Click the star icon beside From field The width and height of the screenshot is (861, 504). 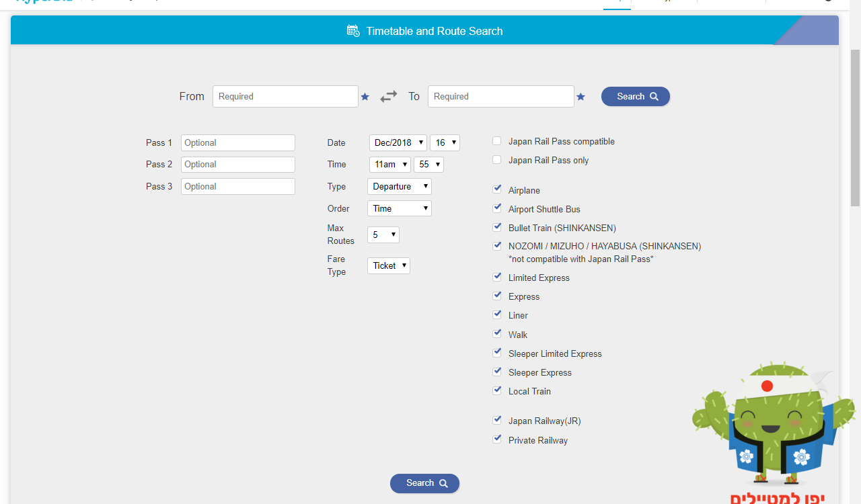click(x=365, y=97)
